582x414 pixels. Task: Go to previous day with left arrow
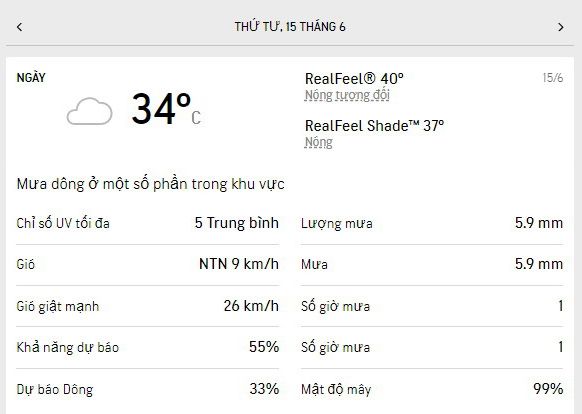coord(20,27)
